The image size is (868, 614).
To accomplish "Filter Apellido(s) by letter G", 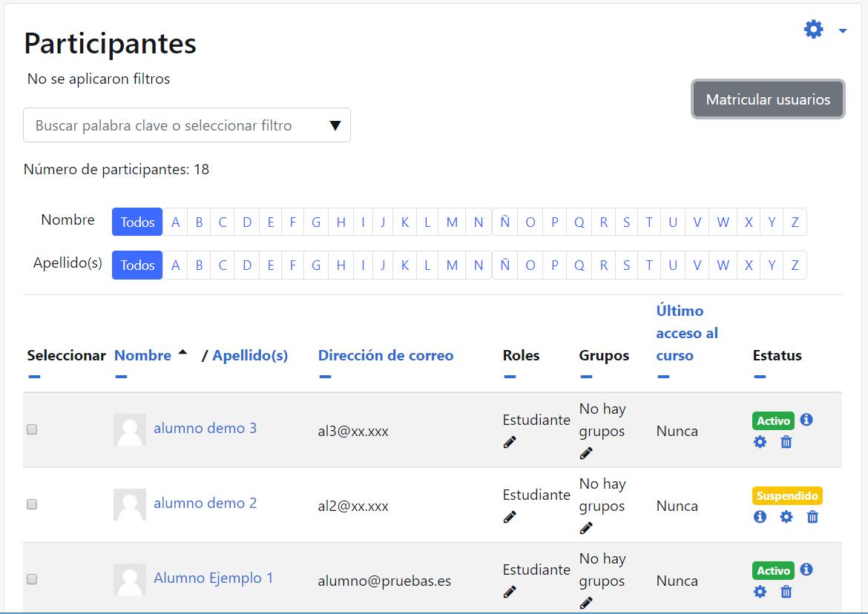I will click(x=316, y=265).
